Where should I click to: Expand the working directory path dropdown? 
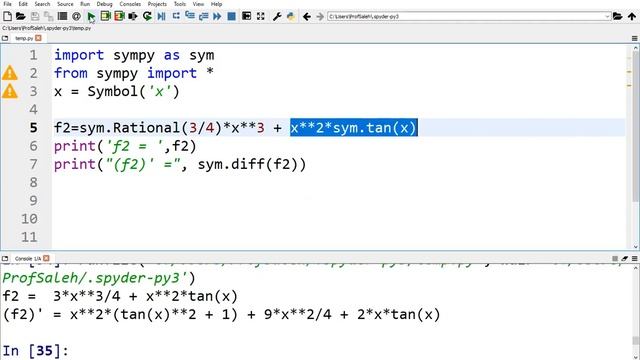pyautogui.click(x=607, y=16)
